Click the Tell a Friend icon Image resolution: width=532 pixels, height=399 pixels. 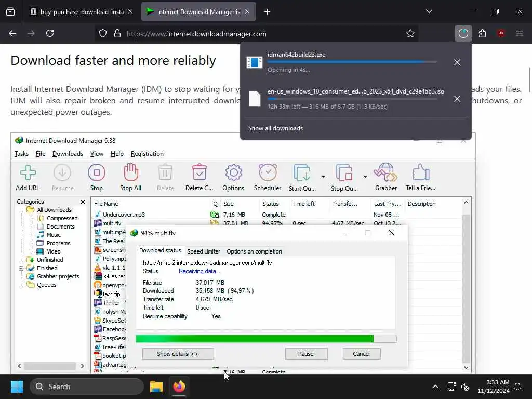(x=421, y=172)
